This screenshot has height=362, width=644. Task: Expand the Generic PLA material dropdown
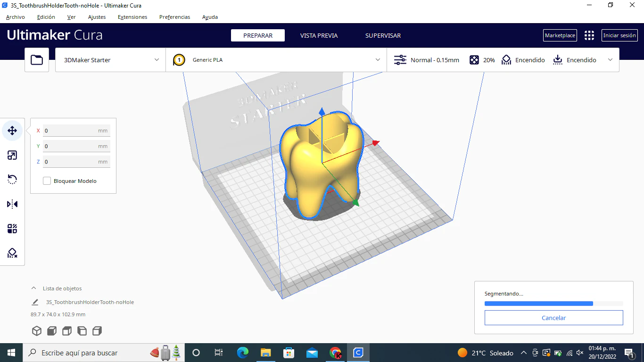coord(276,60)
